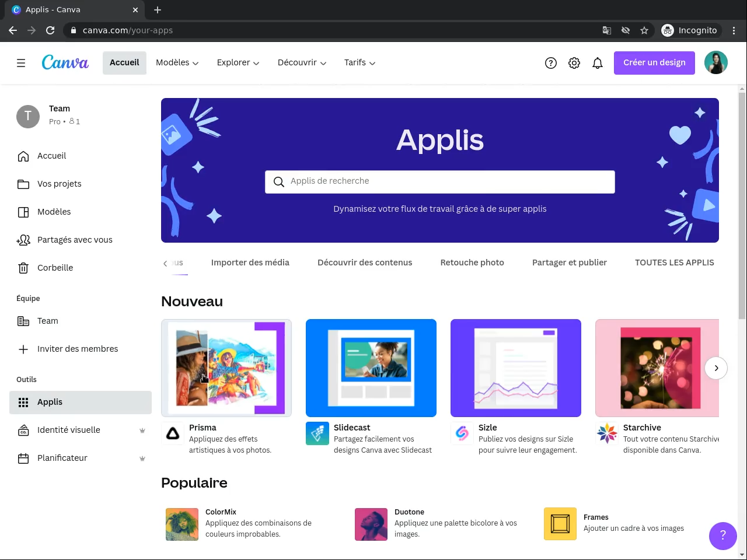This screenshot has width=747, height=560.
Task: Open the Prisma preview thumbnail
Action: tap(226, 368)
